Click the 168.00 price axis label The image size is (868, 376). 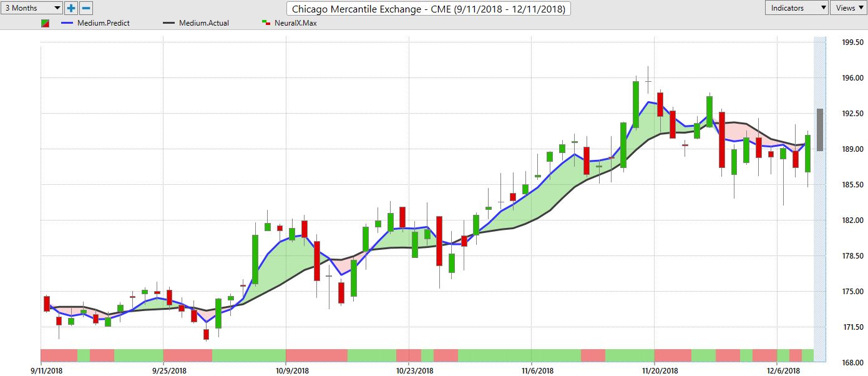click(x=852, y=362)
